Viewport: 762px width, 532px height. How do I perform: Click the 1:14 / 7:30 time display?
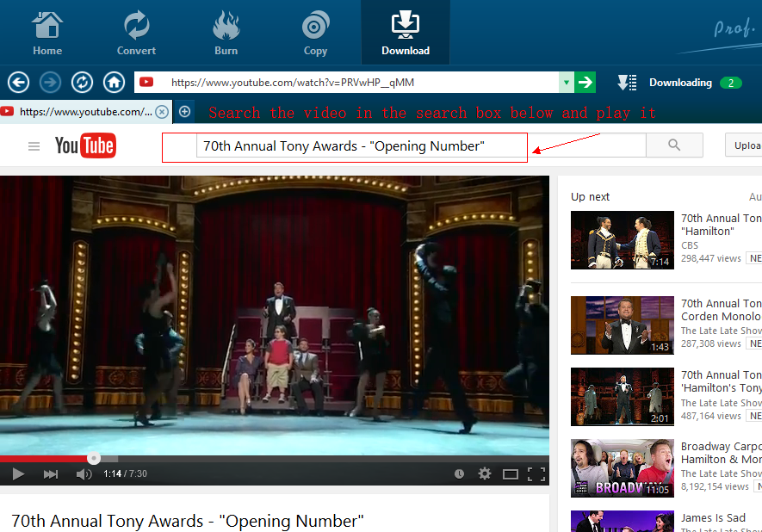pos(125,473)
